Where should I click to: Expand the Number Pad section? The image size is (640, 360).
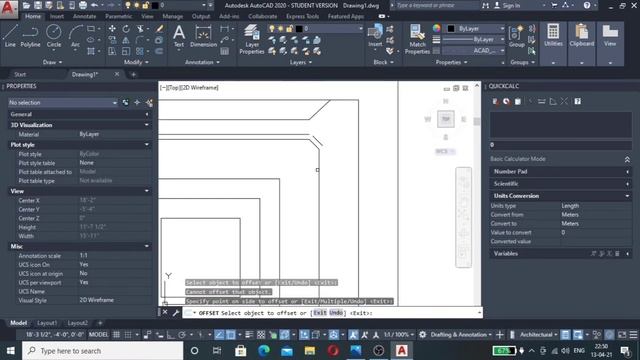click(x=560, y=171)
